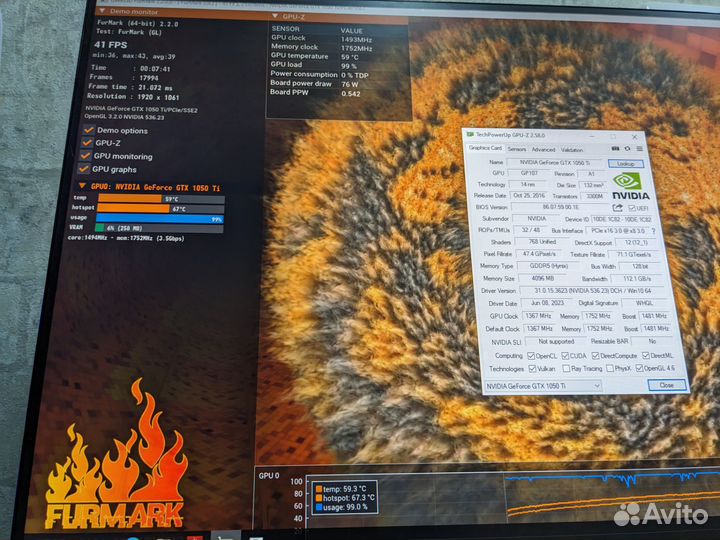
Task: Uncheck GPU monitoring in FurMark
Action: click(x=85, y=156)
